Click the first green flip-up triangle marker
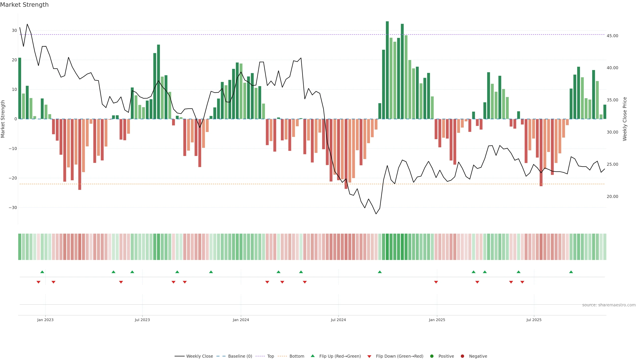 click(42, 272)
